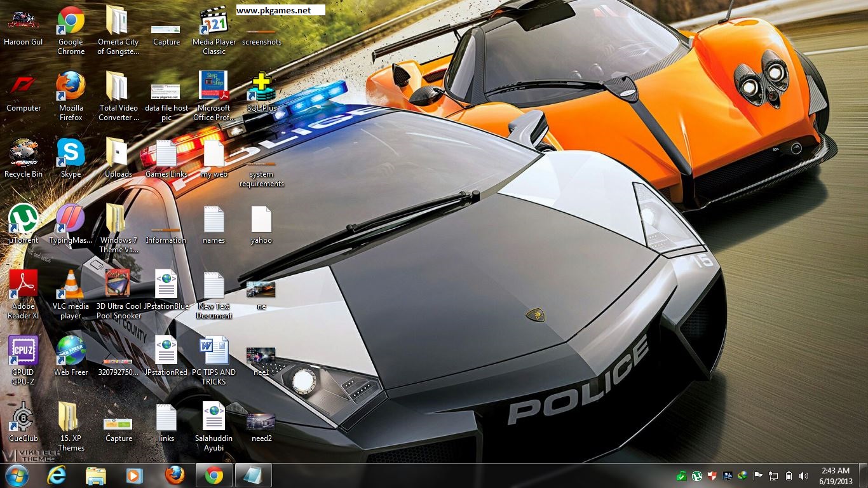Viewport: 868px width, 488px height.
Task: Open Media Player Classic desktop shortcut
Action: tap(214, 30)
